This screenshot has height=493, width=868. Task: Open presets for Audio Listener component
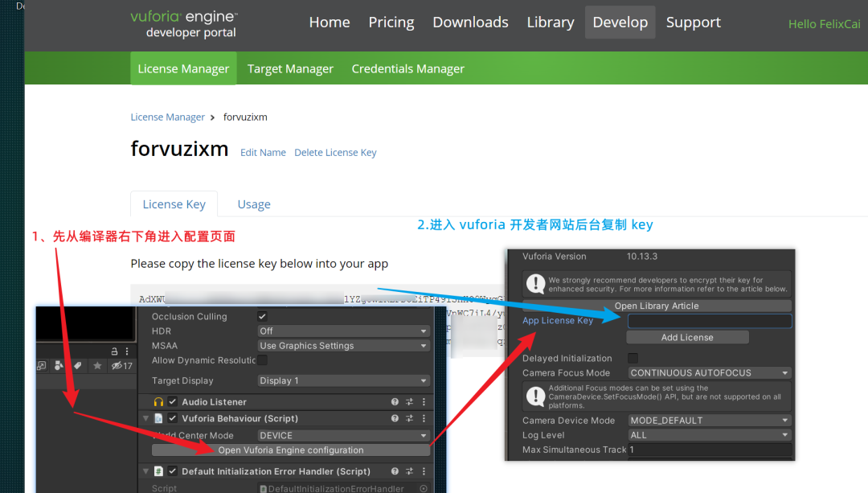coord(410,401)
